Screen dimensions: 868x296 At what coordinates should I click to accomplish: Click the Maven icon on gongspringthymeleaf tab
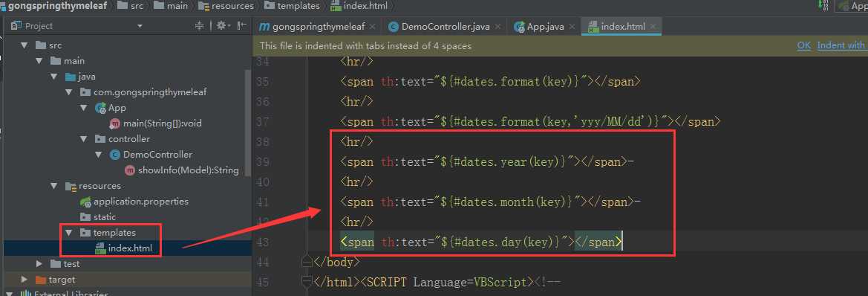[x=264, y=27]
